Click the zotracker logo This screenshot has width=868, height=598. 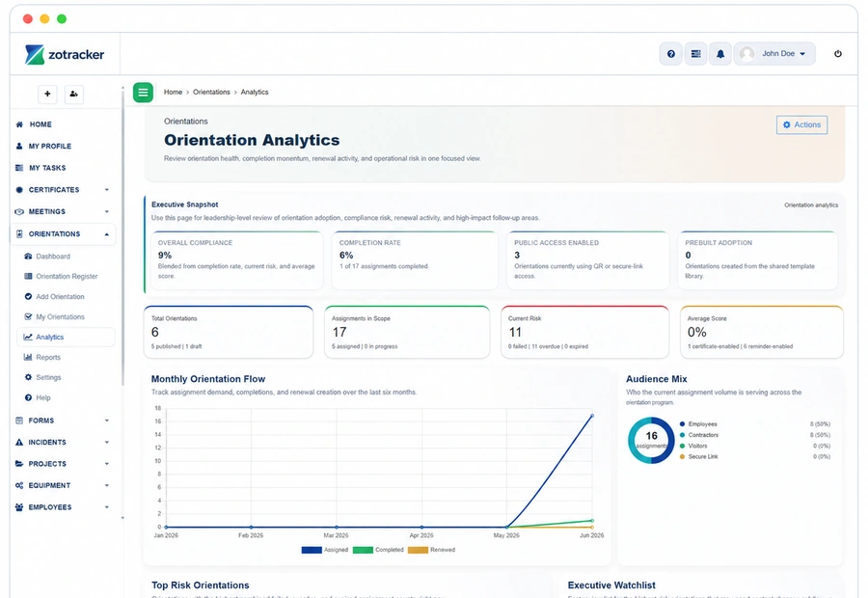[x=65, y=54]
